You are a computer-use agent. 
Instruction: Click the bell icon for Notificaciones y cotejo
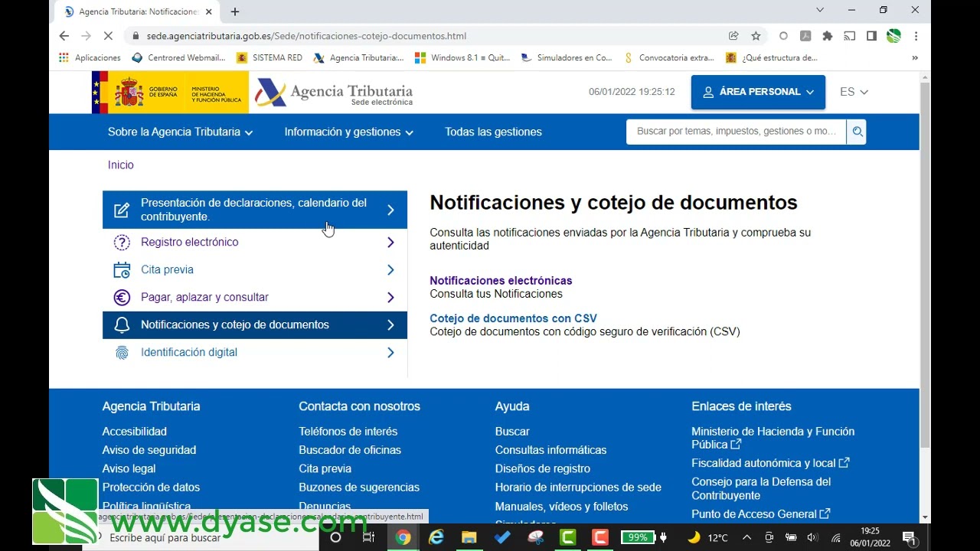pos(122,324)
